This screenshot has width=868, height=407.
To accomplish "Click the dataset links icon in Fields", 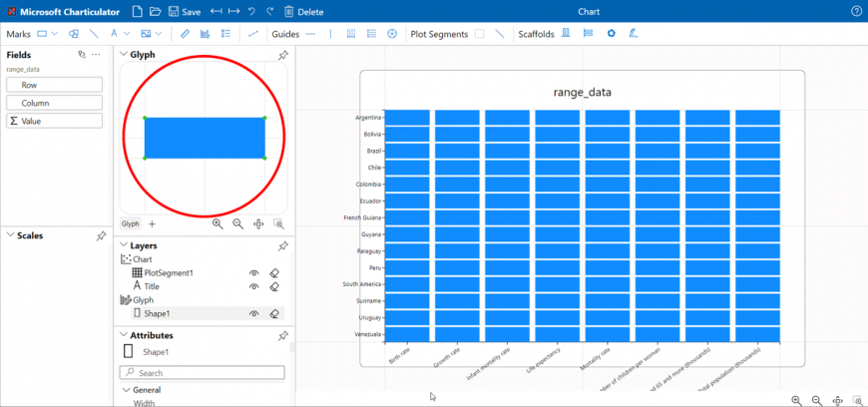I will click(82, 54).
